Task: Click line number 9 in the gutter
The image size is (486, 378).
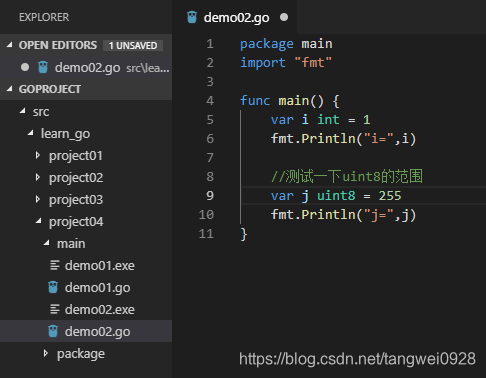Action: 210,196
